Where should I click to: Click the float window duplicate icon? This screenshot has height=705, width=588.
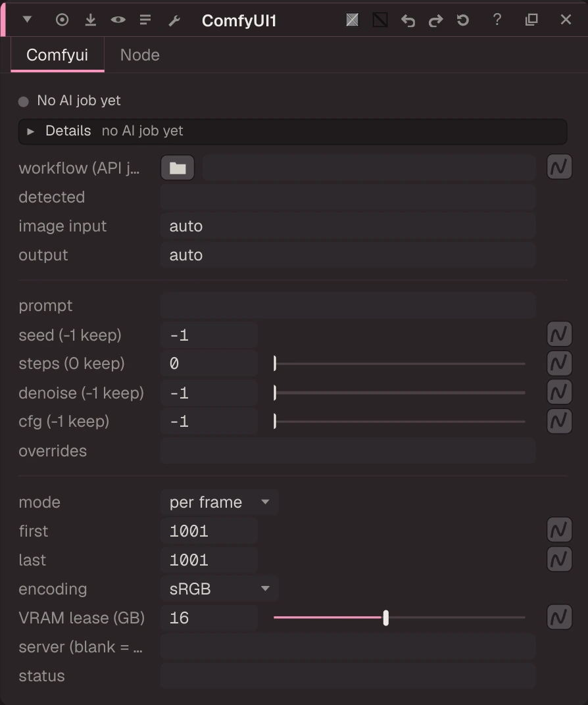click(531, 20)
